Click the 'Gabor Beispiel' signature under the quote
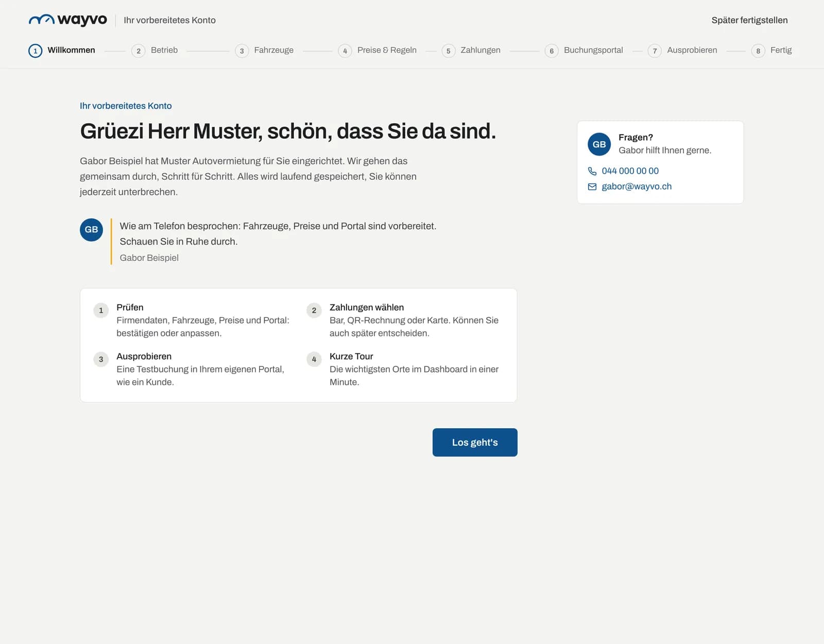 click(x=149, y=258)
